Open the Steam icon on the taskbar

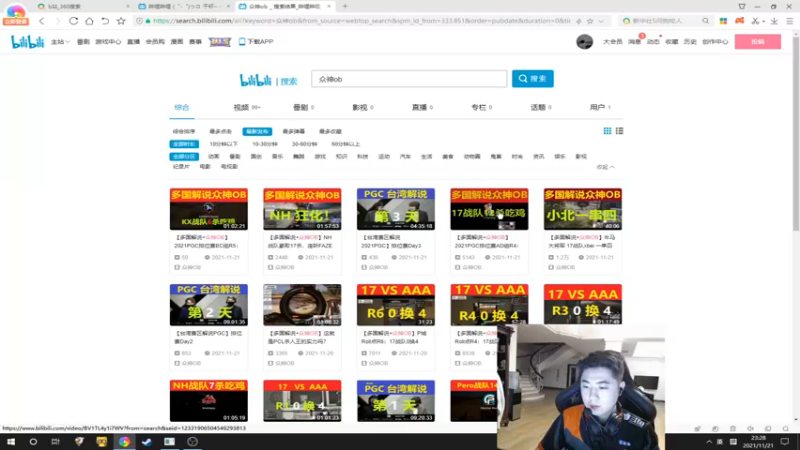(147, 441)
